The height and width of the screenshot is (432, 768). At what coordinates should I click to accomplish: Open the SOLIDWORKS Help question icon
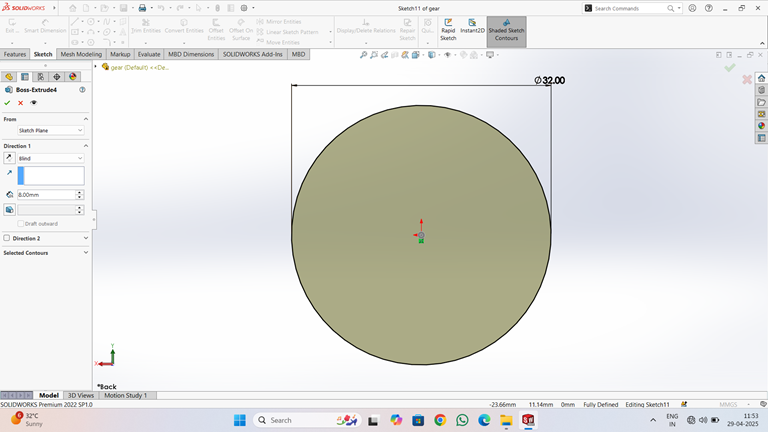click(x=709, y=8)
